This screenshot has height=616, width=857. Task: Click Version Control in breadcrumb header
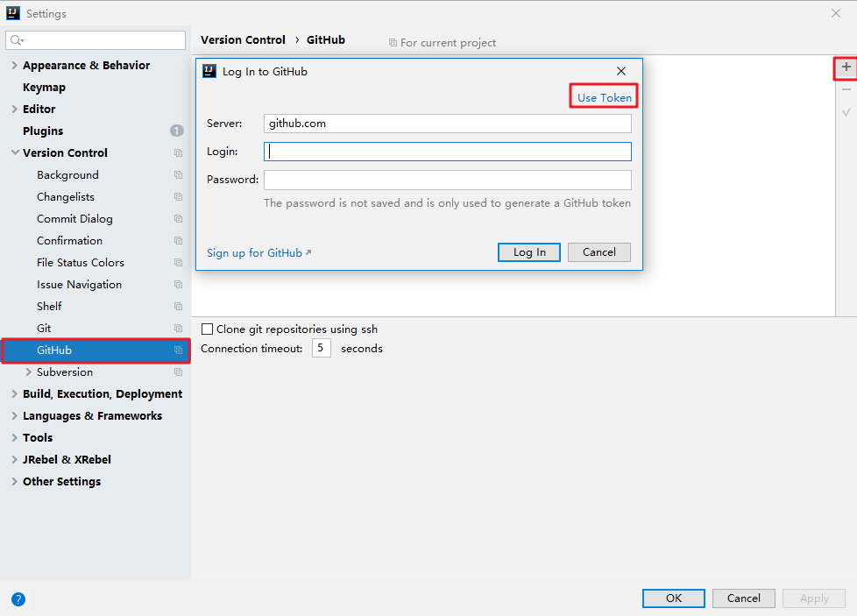coord(244,40)
